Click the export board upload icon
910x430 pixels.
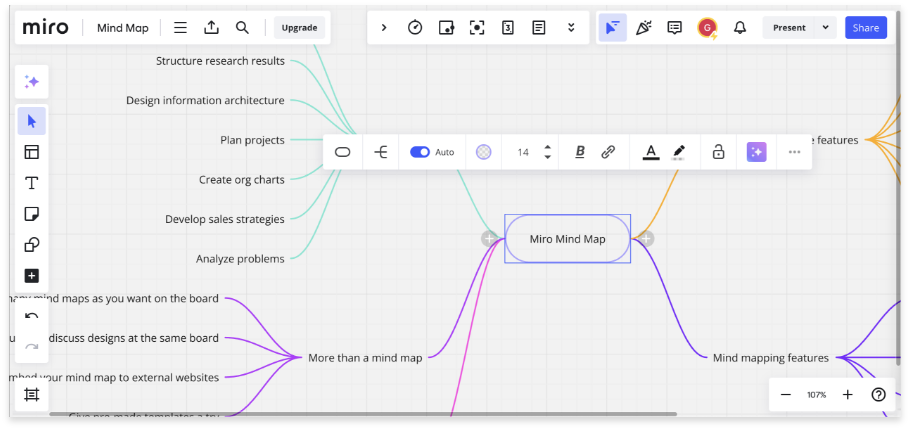pos(211,27)
